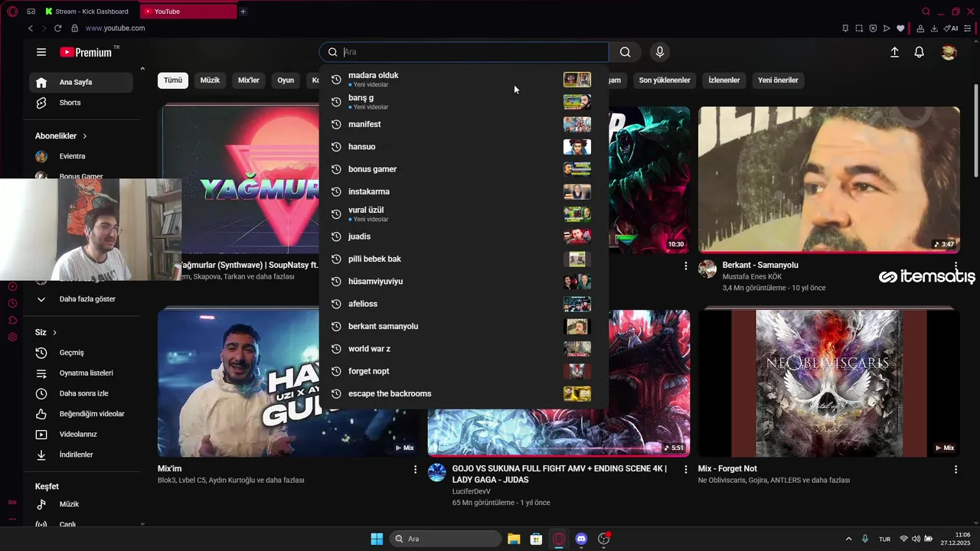Choose 'world war z' search suggestion
980x551 pixels.
point(463,349)
